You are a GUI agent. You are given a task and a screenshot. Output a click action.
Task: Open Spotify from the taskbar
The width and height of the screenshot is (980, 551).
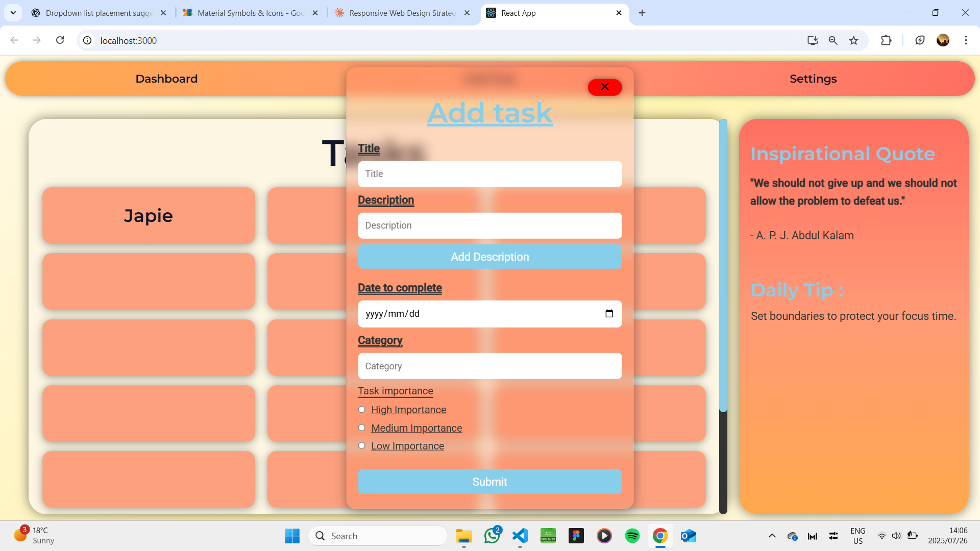632,536
